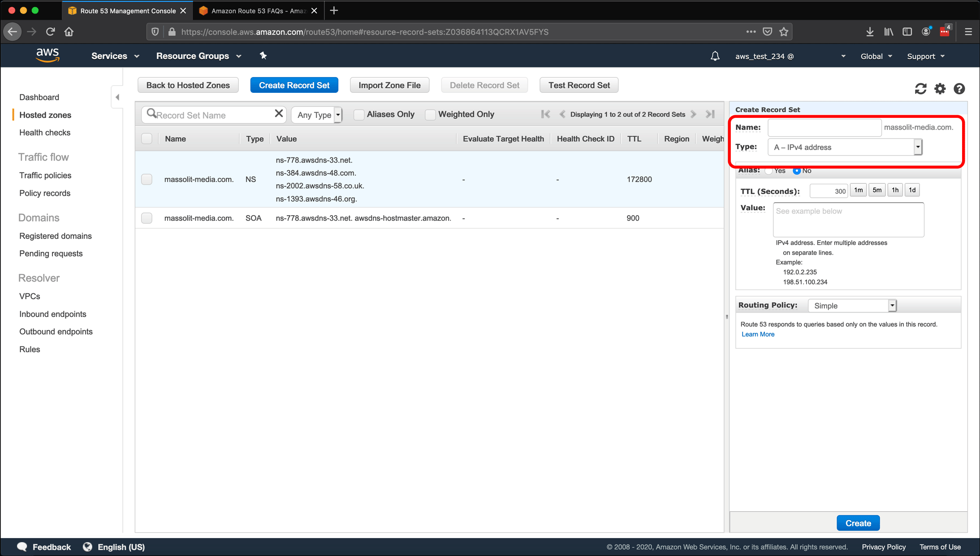Toggle the browser sidebar icon
Image resolution: width=980 pixels, height=556 pixels.
click(x=907, y=32)
